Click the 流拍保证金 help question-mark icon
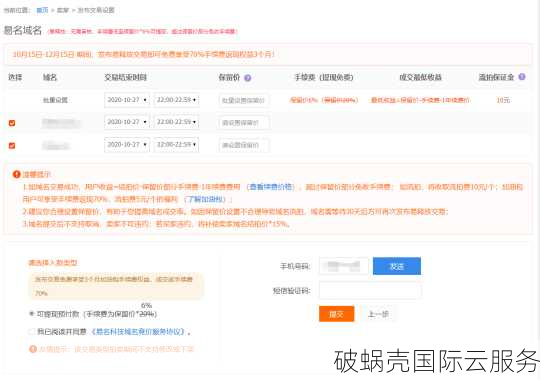 pos(522,77)
